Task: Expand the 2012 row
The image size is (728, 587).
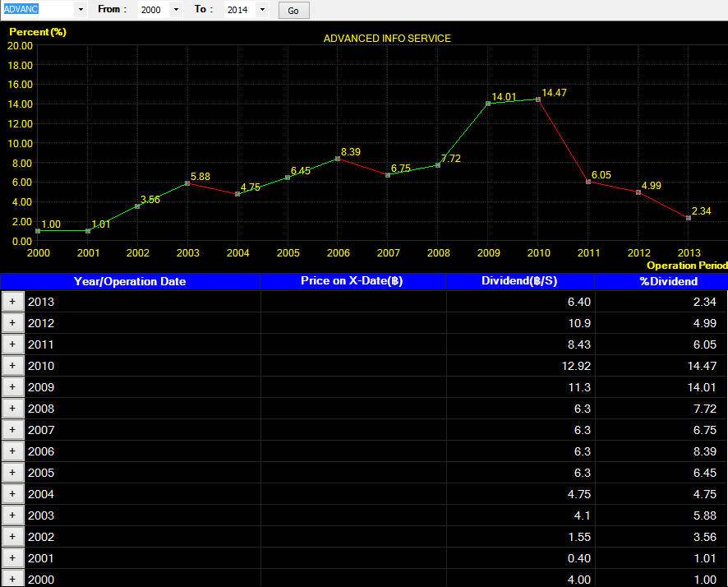Action: (12, 323)
